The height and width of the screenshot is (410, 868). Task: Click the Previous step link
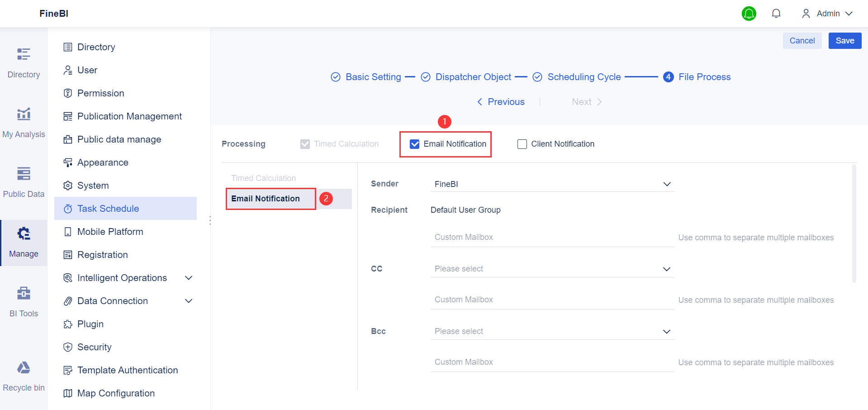point(501,102)
